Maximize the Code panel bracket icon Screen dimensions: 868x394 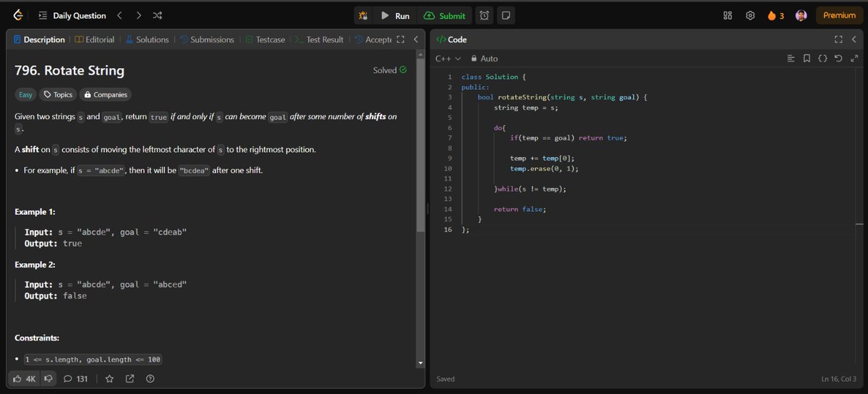[839, 40]
